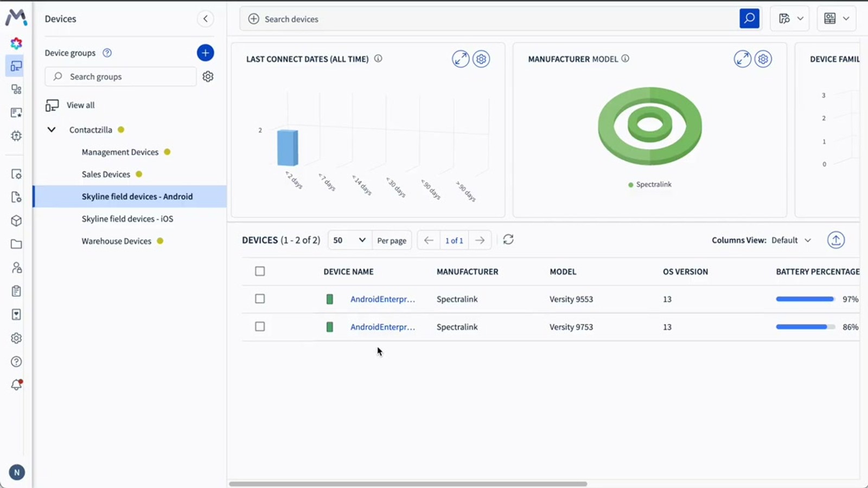Click the Device groups help icon
Screen dimensions: 868x488
coord(107,53)
